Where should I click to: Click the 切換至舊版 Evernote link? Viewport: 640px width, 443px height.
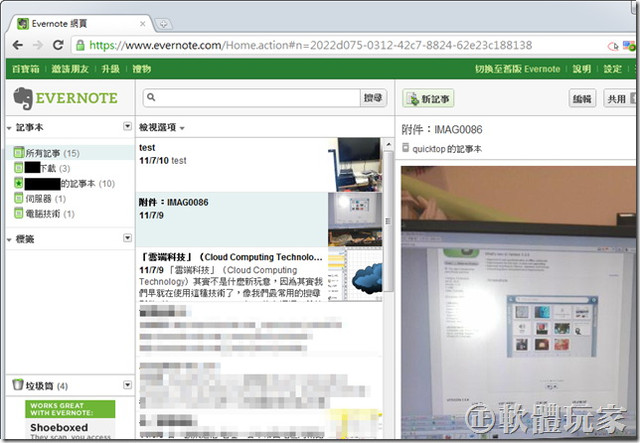[x=517, y=69]
